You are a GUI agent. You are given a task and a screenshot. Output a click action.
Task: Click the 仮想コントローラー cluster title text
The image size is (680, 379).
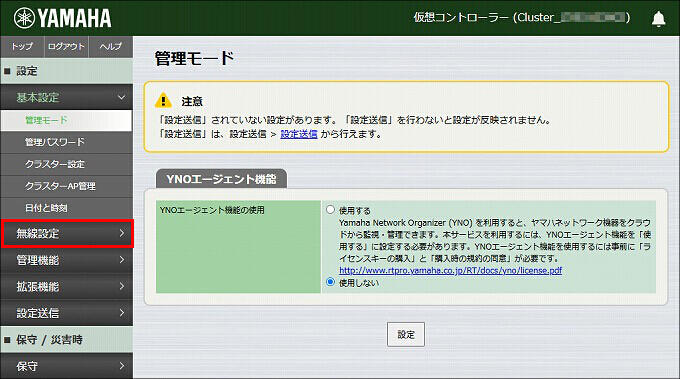click(521, 17)
